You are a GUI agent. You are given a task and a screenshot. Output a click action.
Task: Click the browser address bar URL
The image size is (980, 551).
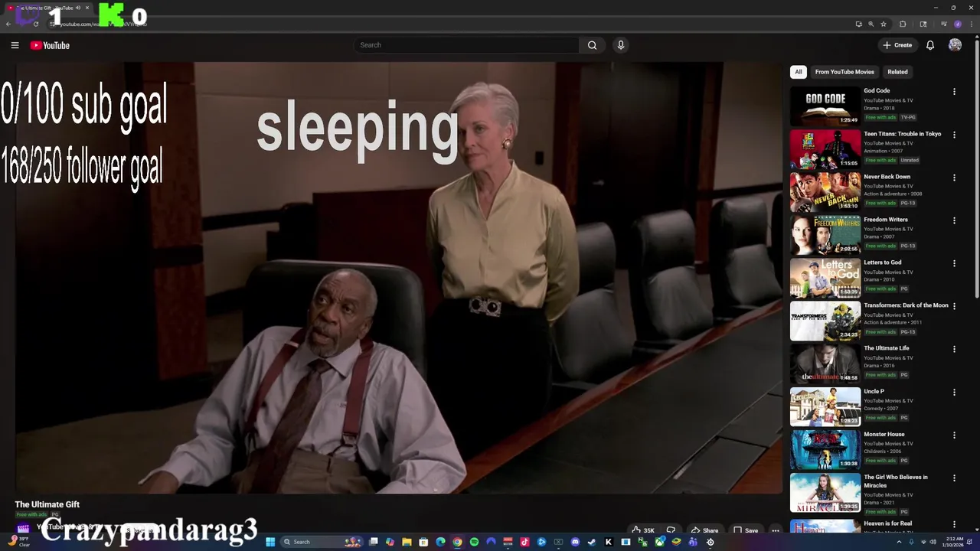point(103,24)
